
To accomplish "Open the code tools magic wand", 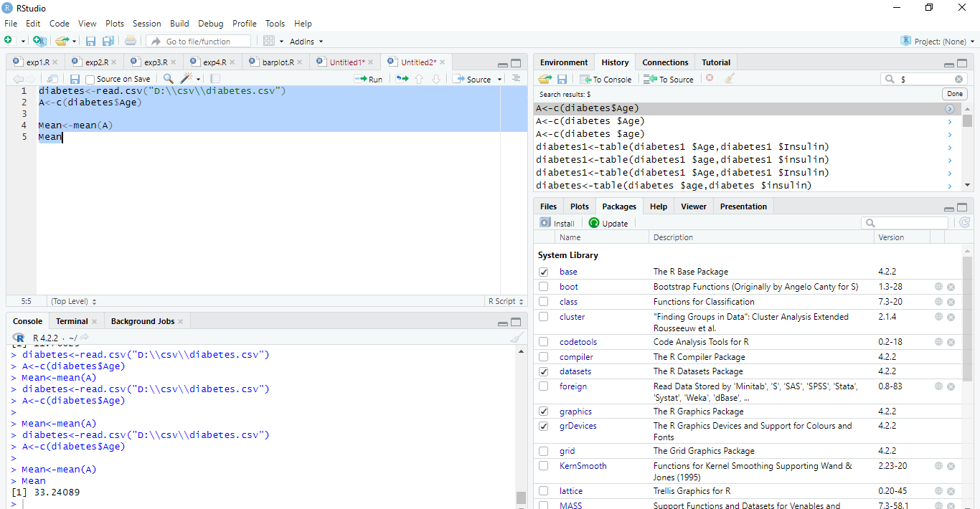I will coord(187,79).
